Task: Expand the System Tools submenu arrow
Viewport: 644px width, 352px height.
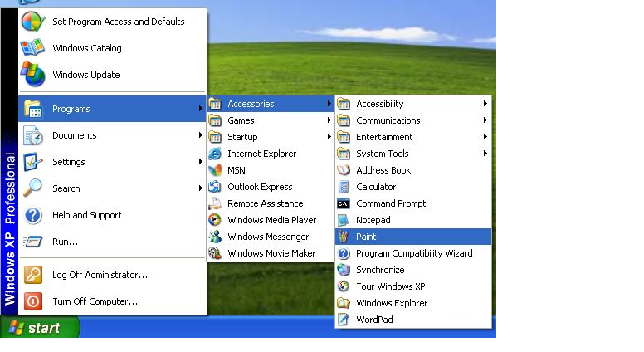Action: 485,154
